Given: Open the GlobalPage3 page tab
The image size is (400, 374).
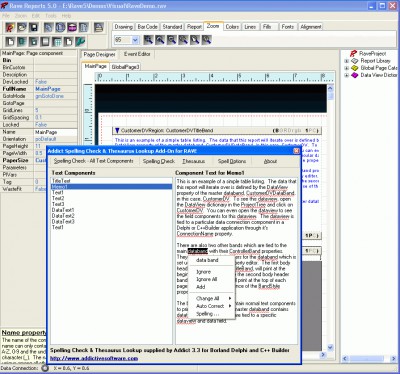Looking at the screenshot, I should [x=125, y=67].
